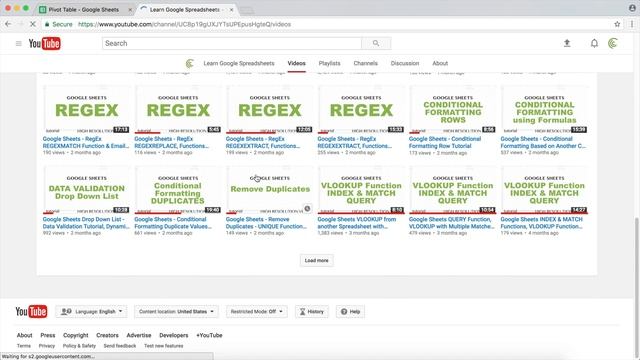640x360 pixels.
Task: Open the upload video icon
Action: click(567, 43)
